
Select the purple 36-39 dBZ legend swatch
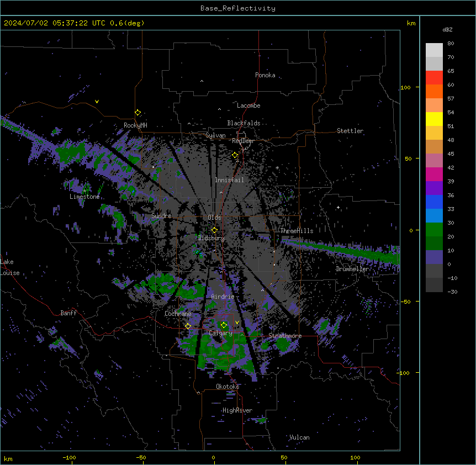pos(434,188)
